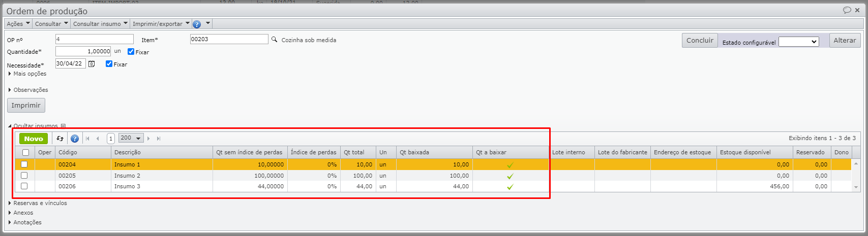
Task: Click the Necessidade date field
Action: click(x=71, y=64)
